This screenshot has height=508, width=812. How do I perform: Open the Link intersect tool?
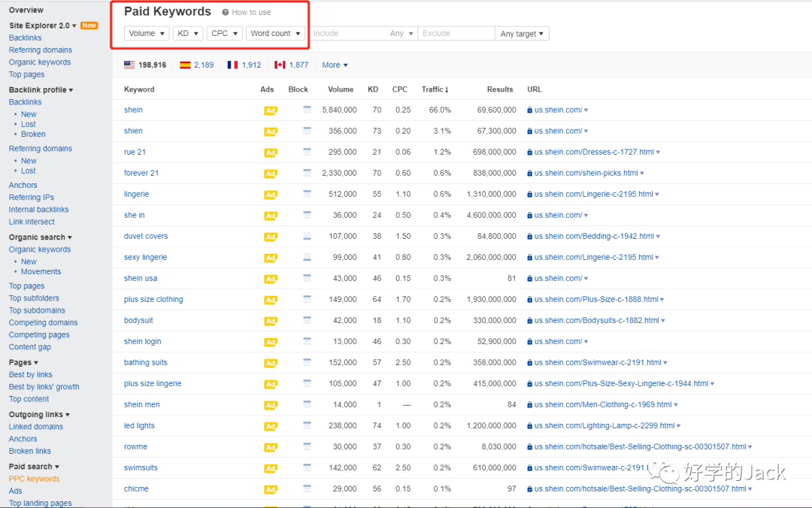[32, 222]
